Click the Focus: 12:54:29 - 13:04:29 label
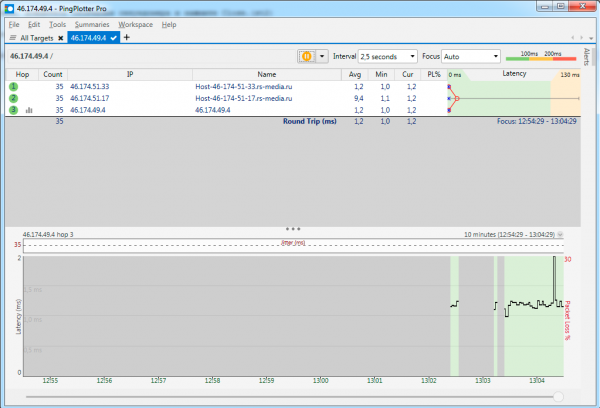The image size is (600, 408). [536, 121]
